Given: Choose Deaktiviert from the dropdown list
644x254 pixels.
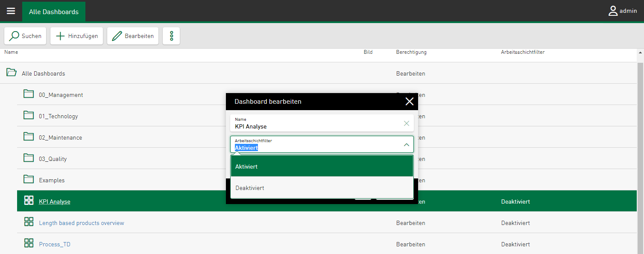Looking at the screenshot, I should pyautogui.click(x=322, y=188).
